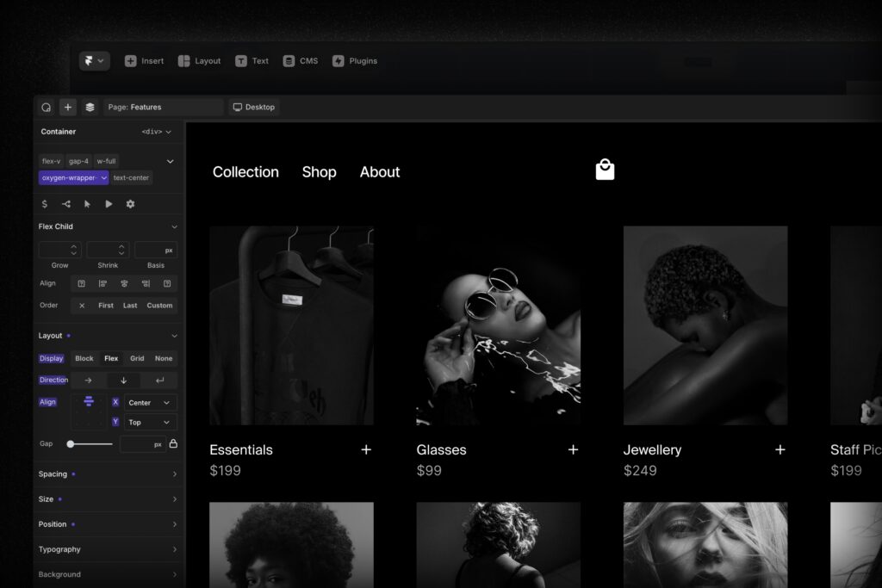This screenshot has height=588, width=882.
Task: Set Order to Custom
Action: click(x=159, y=306)
